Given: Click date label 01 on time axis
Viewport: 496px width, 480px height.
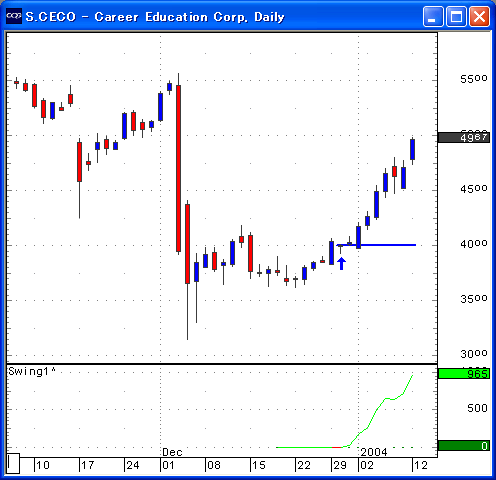Looking at the screenshot, I should click(x=168, y=465).
